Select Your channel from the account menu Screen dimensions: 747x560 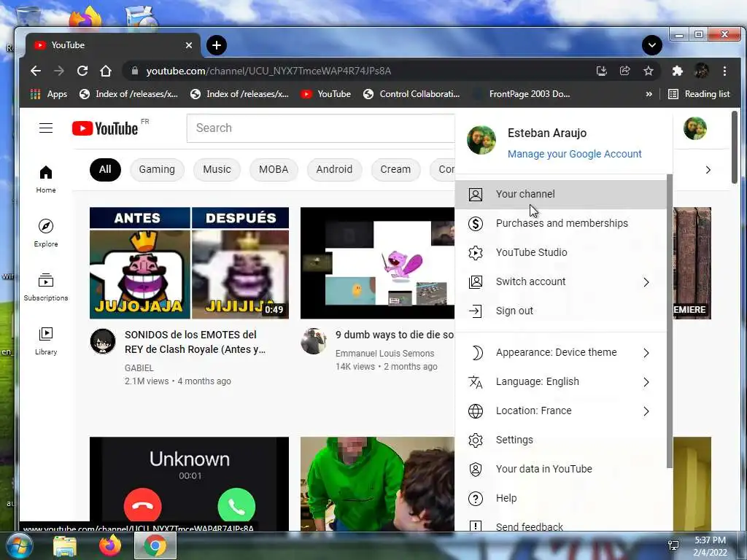(x=560, y=194)
